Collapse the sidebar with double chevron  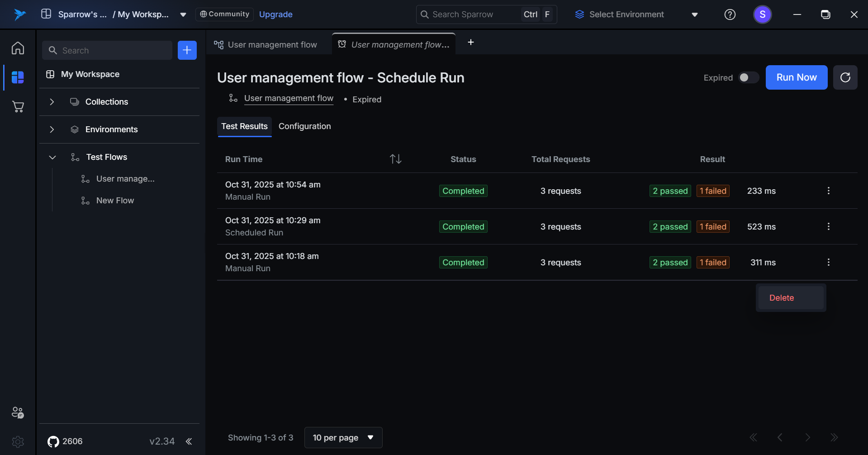189,441
